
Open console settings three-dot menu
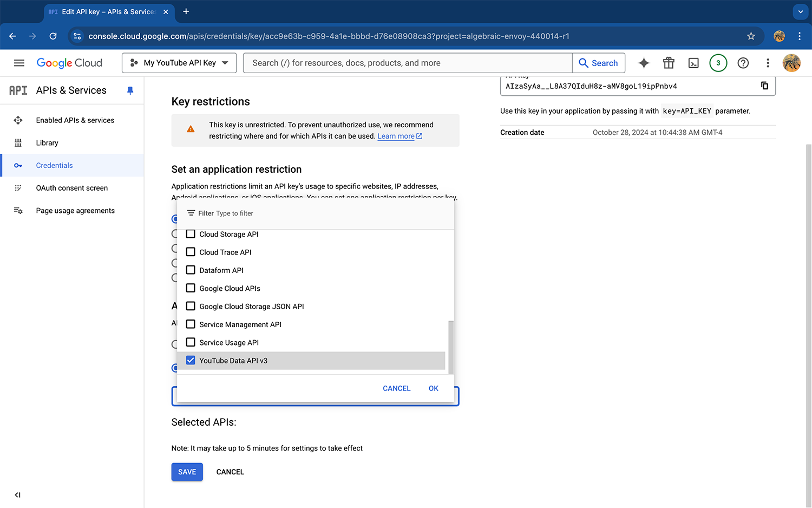[768, 63]
